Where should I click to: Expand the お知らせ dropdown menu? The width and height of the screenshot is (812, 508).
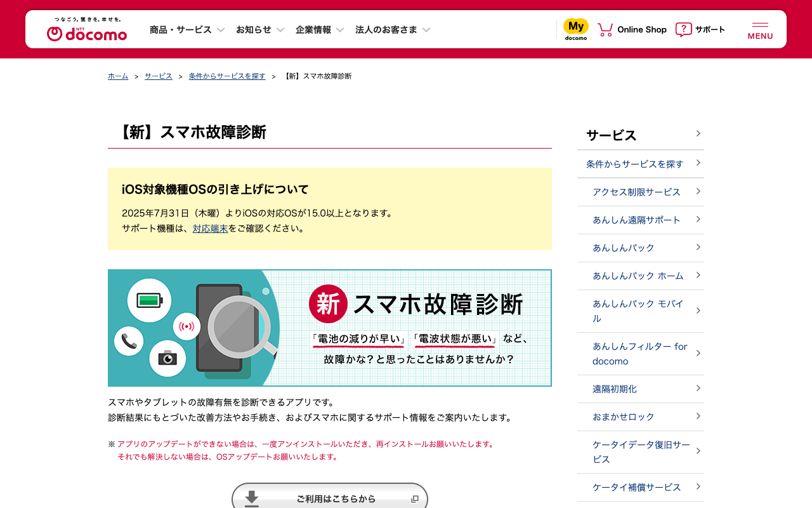coord(260,30)
